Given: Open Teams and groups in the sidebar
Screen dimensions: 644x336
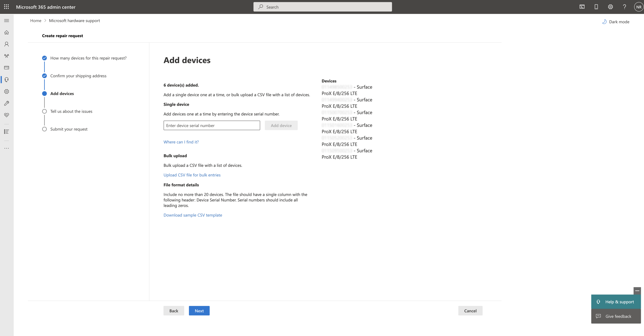Looking at the screenshot, I should click(x=6, y=56).
